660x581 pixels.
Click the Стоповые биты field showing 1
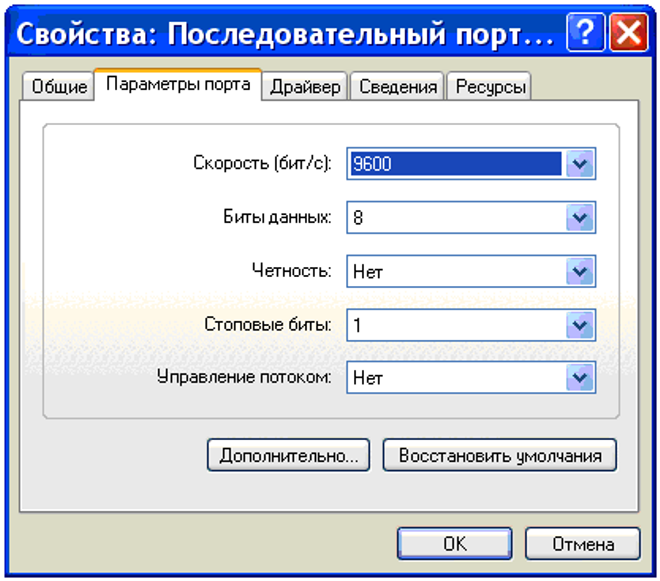[x=455, y=324]
